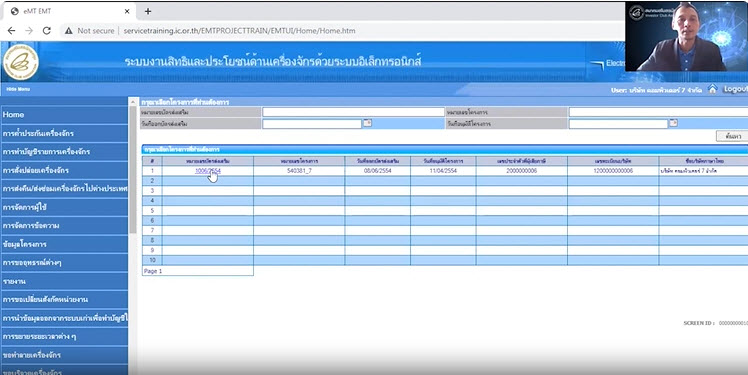Image resolution: width=748 pixels, height=375 pixels.
Task: Close the eMT EMT browser tab
Action: [x=127, y=11]
